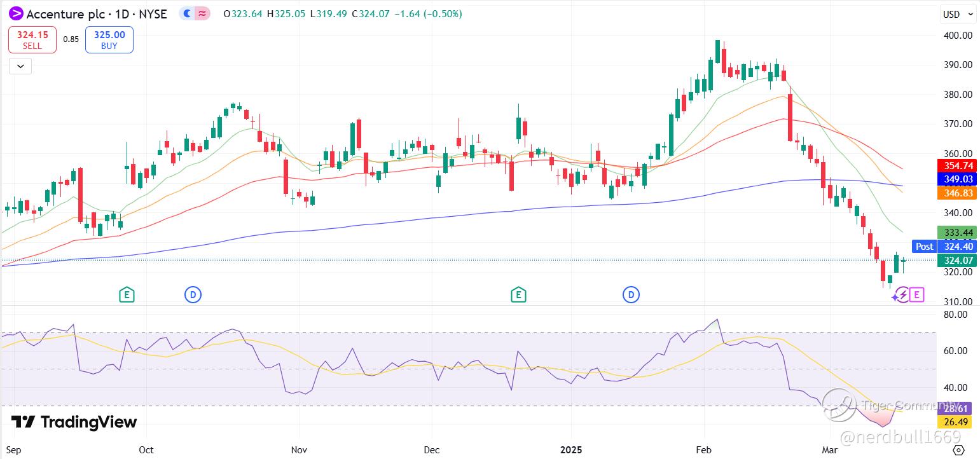Viewport: 980px width, 459px height.
Task: Click the 2025 label on time axis
Action: click(x=571, y=450)
